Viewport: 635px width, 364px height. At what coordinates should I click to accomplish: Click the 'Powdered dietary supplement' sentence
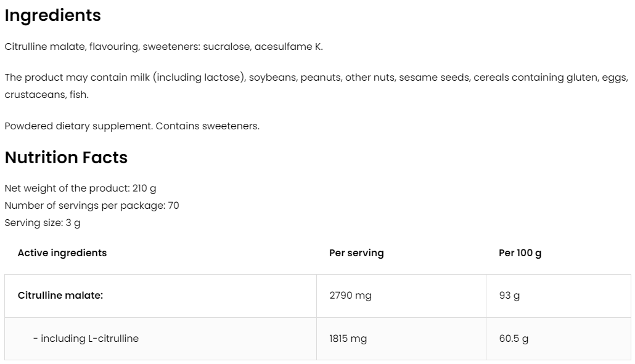[x=132, y=126]
